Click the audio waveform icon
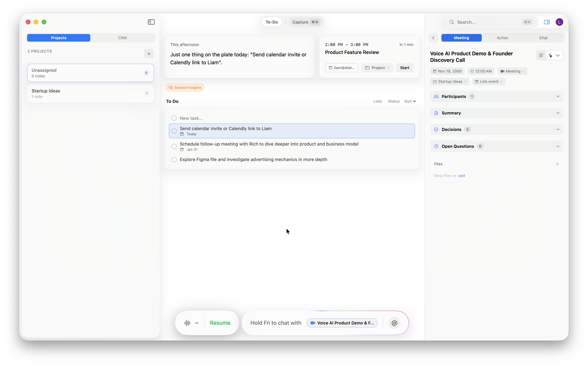Screen dimensions: 588x366 [187, 323]
